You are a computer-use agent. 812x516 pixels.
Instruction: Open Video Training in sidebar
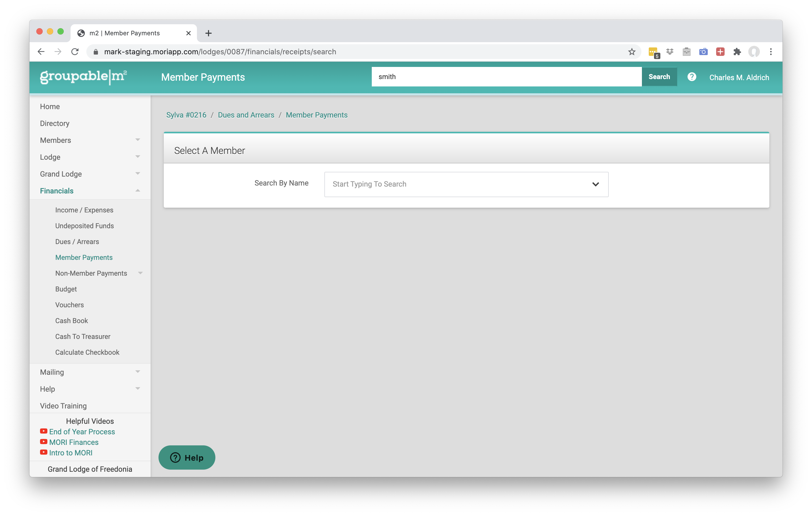tap(63, 406)
